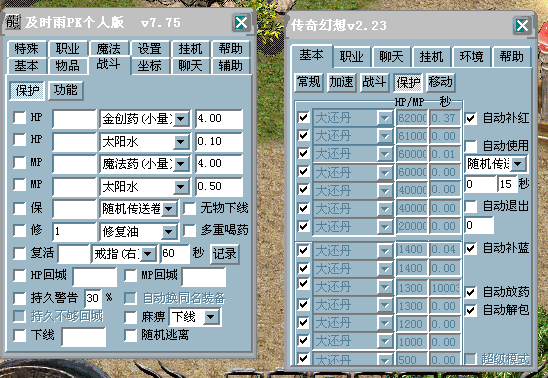Open the 魔法 tab in 及时雨PK
548x378 pixels.
click(108, 49)
